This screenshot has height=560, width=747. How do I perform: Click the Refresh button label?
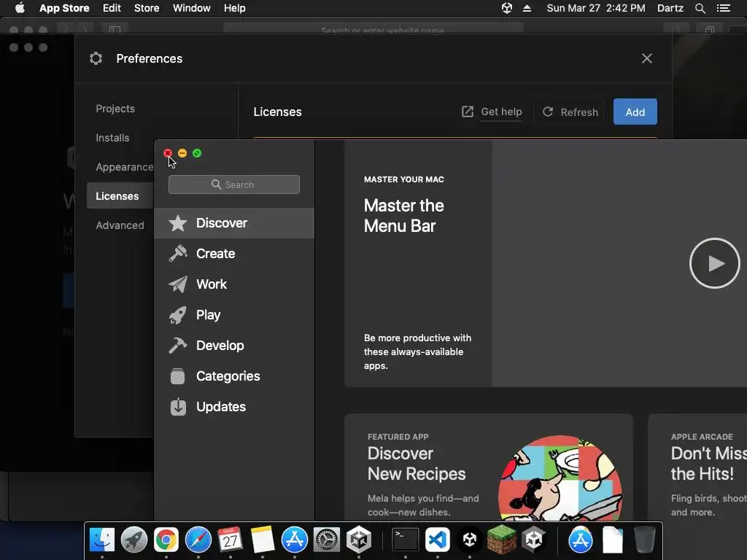(579, 112)
